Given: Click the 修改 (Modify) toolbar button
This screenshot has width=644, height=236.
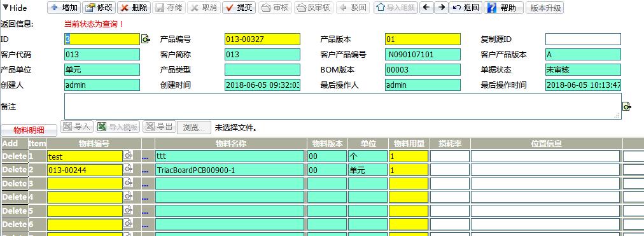Looking at the screenshot, I should tap(99, 8).
